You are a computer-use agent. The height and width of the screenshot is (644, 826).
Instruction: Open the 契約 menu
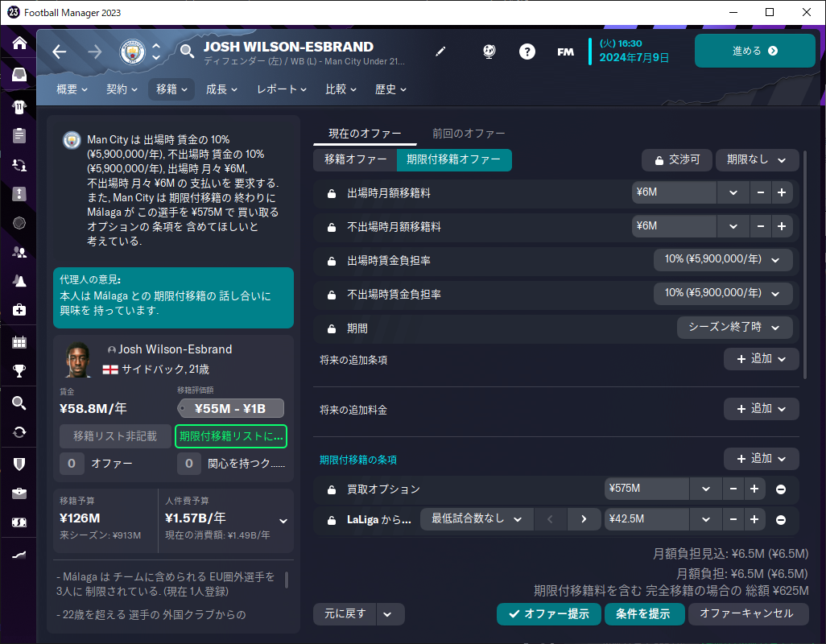(x=122, y=89)
